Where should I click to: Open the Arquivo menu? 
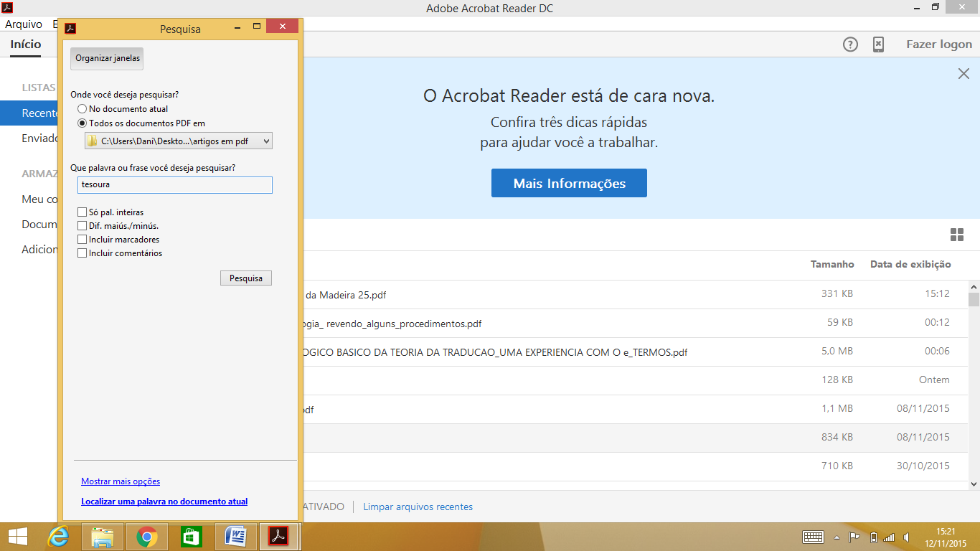pyautogui.click(x=24, y=24)
